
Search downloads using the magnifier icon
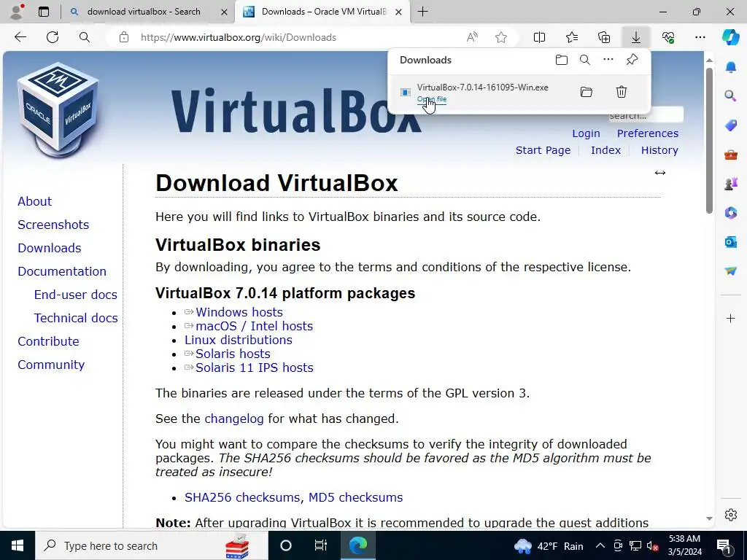585,60
